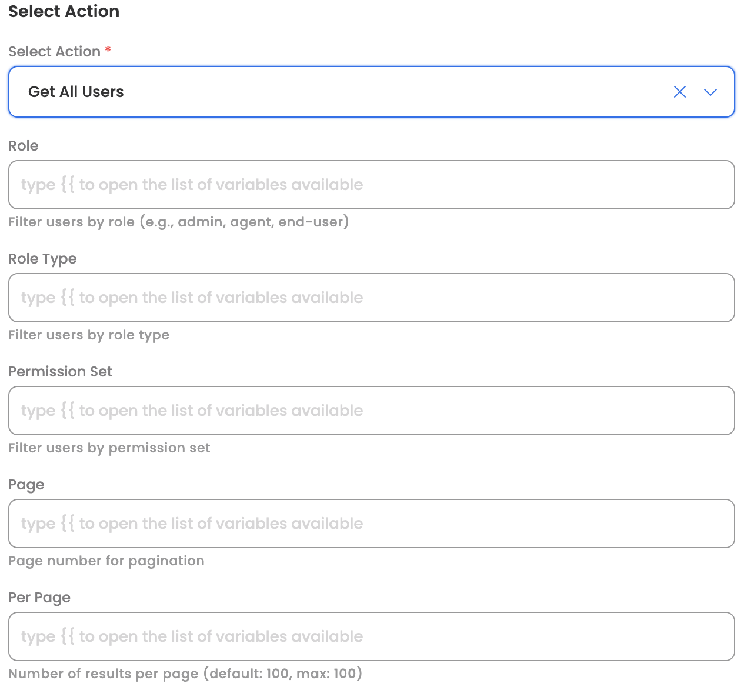Click the 'Permission Set' field label
This screenshot has width=754, height=700.
click(x=60, y=372)
